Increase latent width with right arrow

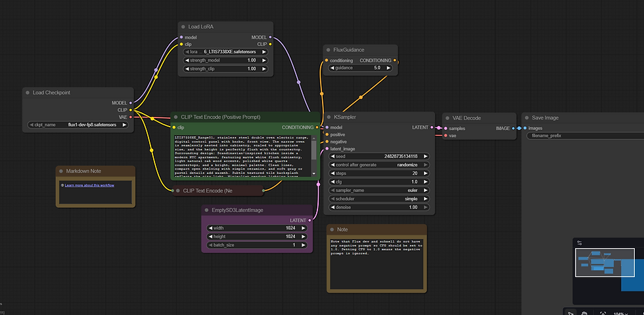tap(303, 228)
